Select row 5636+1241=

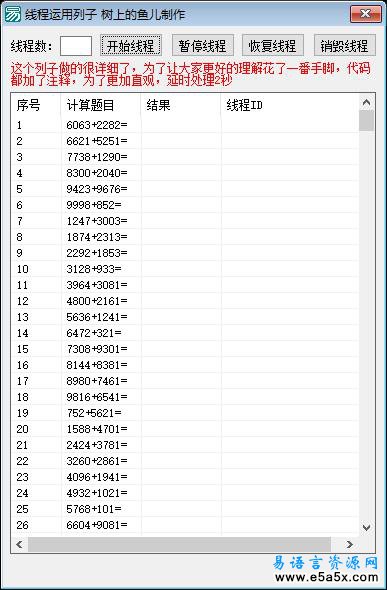tap(185, 317)
